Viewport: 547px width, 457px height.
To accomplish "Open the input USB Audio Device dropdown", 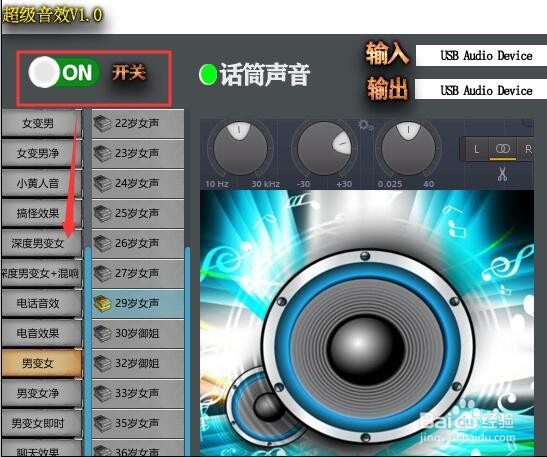I will [481, 55].
